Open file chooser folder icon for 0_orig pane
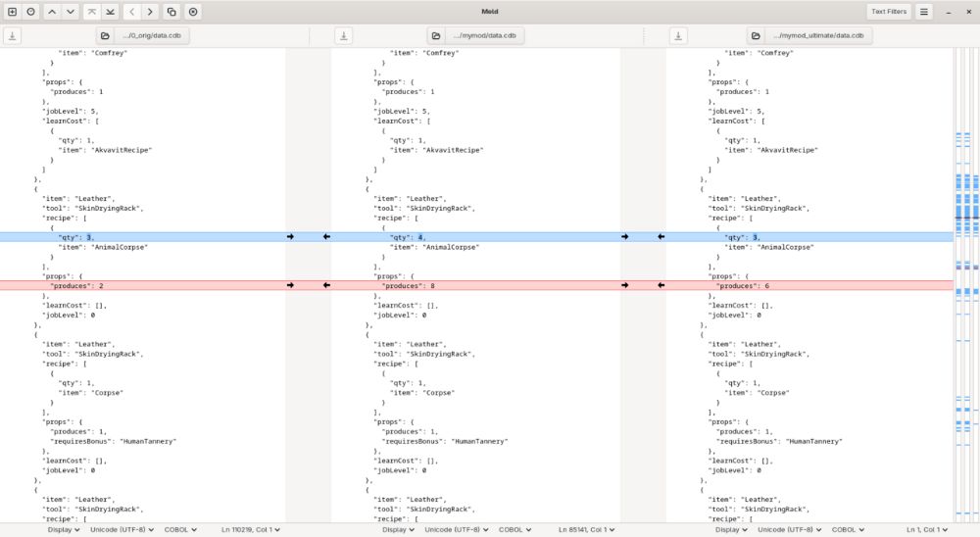980x537 pixels. point(105,35)
